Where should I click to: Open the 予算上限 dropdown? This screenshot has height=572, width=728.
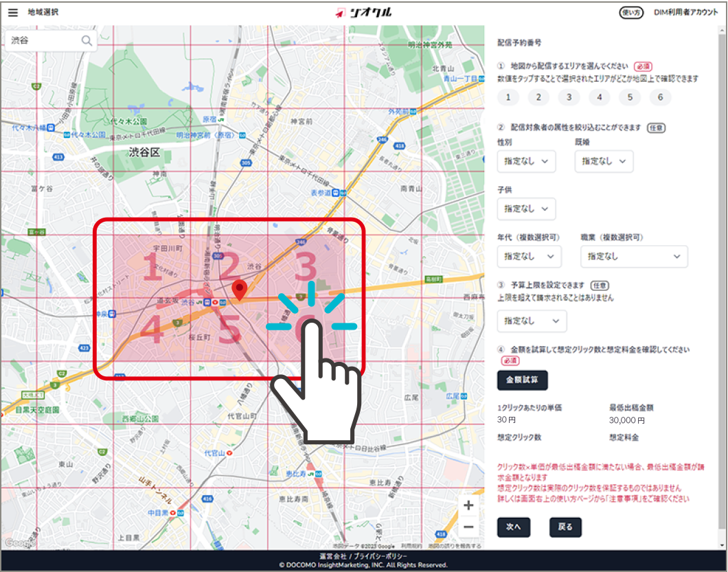(532, 321)
